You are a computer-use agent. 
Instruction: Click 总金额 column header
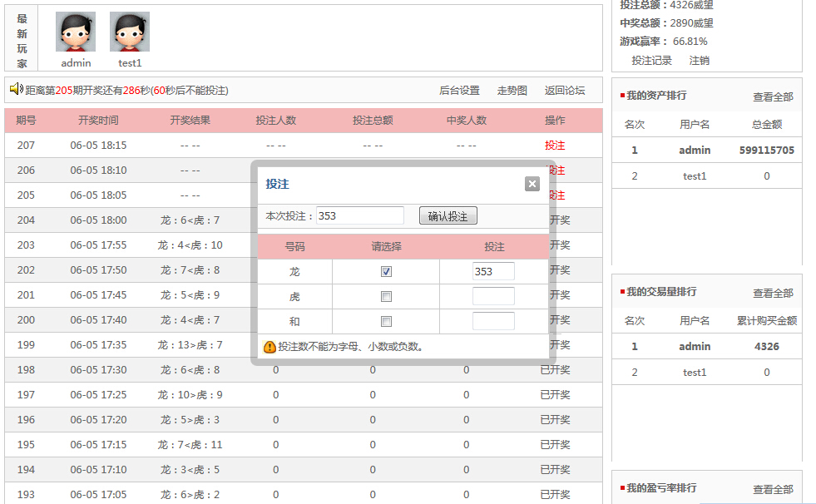[x=767, y=124]
